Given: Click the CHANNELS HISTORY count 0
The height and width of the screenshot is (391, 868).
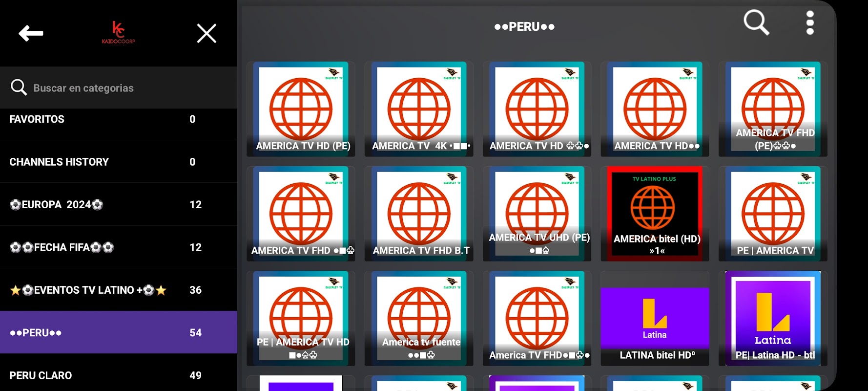Looking at the screenshot, I should (x=192, y=162).
